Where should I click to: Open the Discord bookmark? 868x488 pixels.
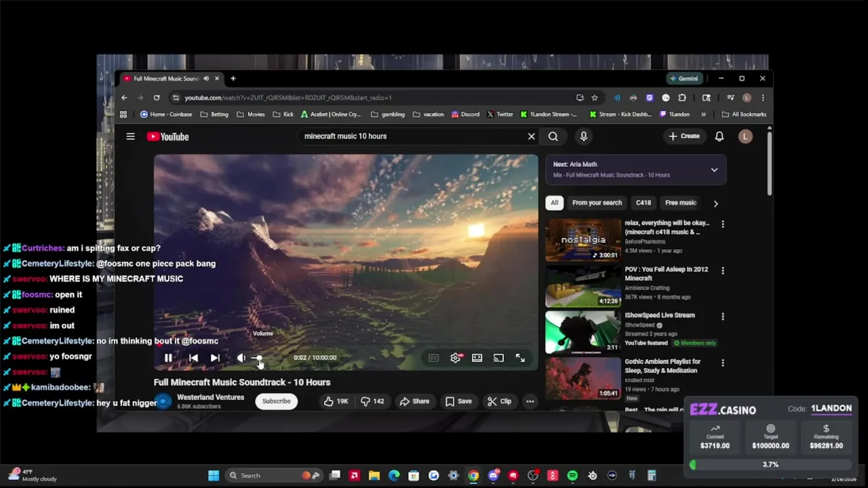(465, 115)
